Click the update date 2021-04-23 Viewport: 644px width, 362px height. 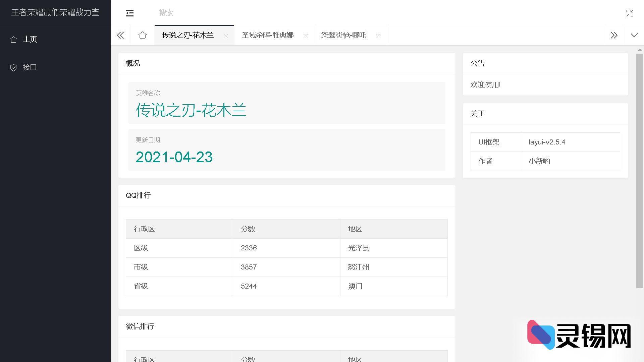[x=174, y=157]
